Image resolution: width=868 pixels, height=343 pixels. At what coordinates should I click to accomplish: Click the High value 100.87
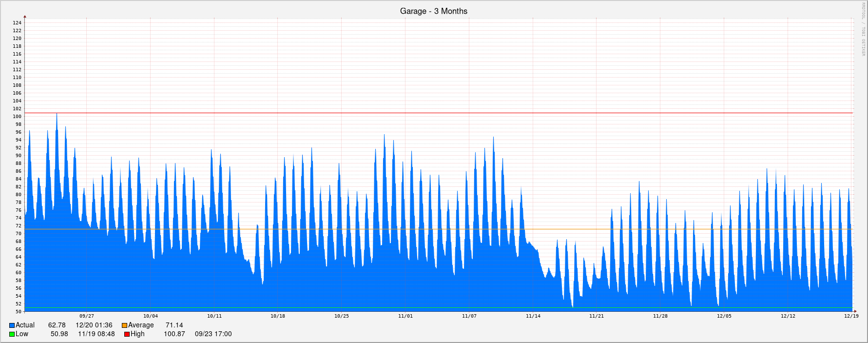[174, 334]
